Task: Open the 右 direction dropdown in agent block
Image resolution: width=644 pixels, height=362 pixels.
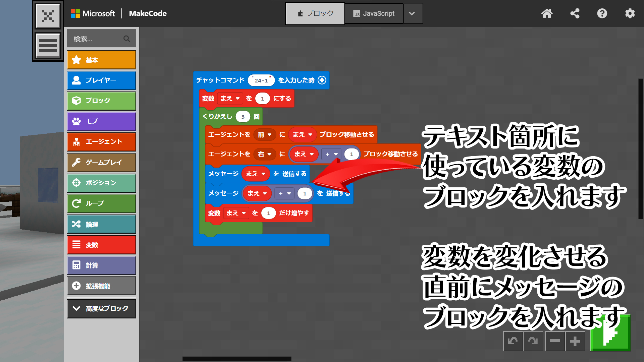Action: click(x=265, y=154)
